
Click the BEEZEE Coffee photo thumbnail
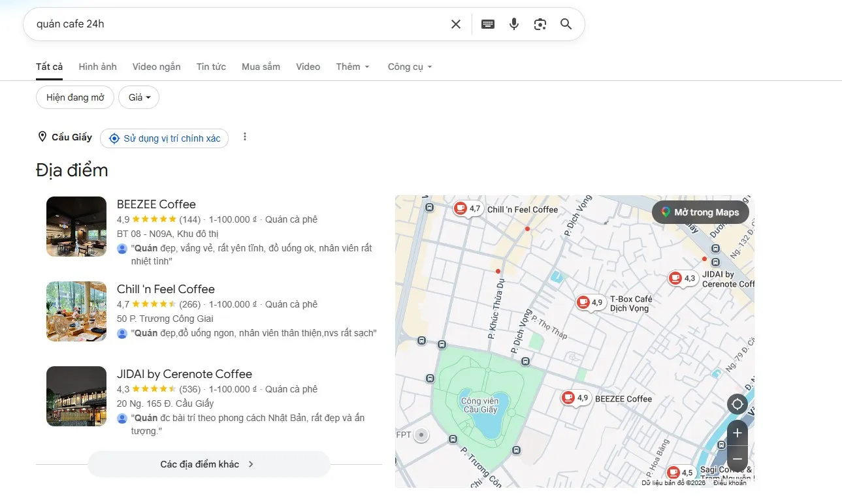pos(76,227)
